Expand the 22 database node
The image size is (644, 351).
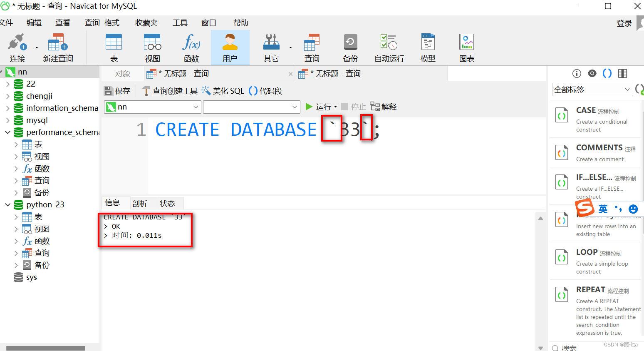[x=7, y=84]
